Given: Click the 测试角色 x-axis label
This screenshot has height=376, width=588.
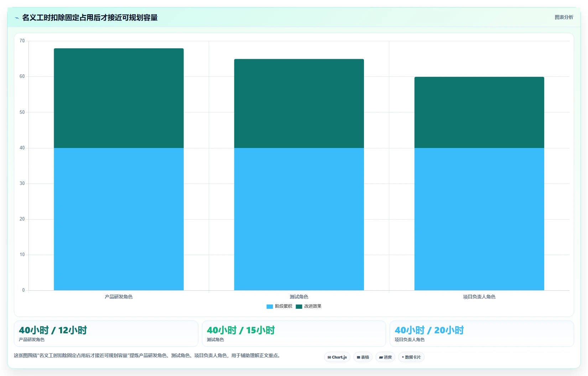Looking at the screenshot, I should (299, 297).
